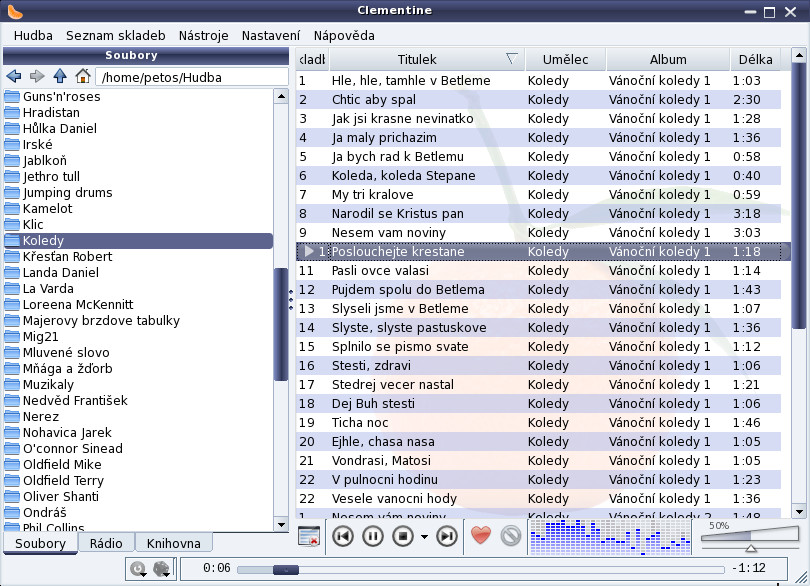Screen dimensions: 810x586
Task: Go forward in file browser
Action: point(37,76)
